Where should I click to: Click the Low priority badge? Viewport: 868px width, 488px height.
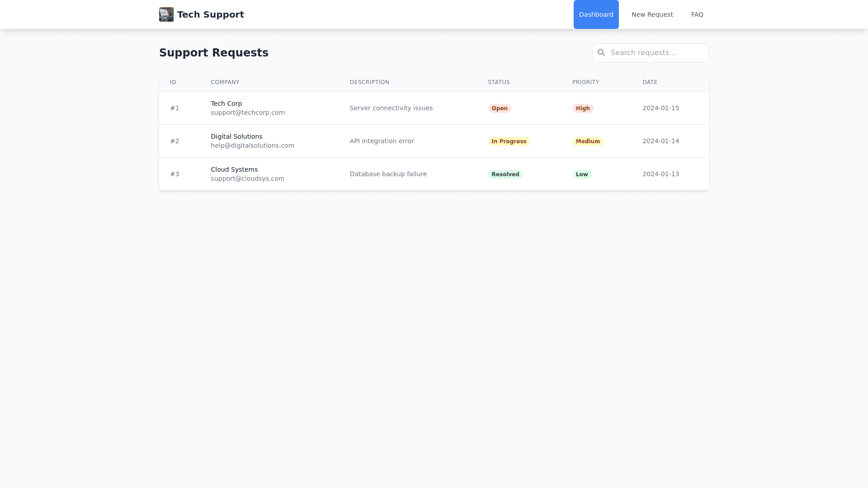pos(581,174)
